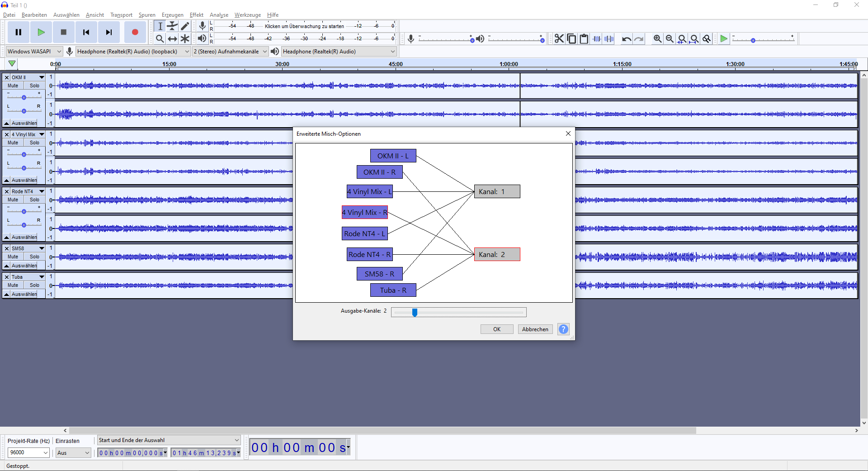Click the Abbrechen button

pos(535,329)
